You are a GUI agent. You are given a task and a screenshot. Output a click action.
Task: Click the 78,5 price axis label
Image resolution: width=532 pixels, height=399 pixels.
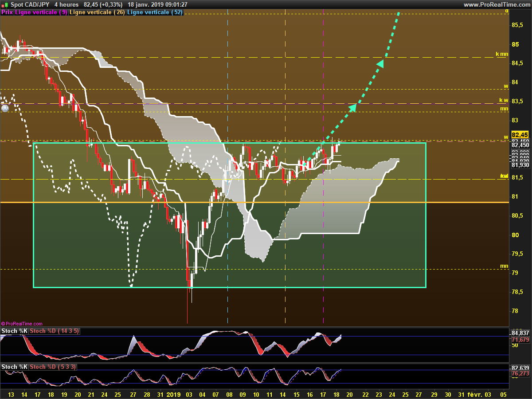pos(517,292)
